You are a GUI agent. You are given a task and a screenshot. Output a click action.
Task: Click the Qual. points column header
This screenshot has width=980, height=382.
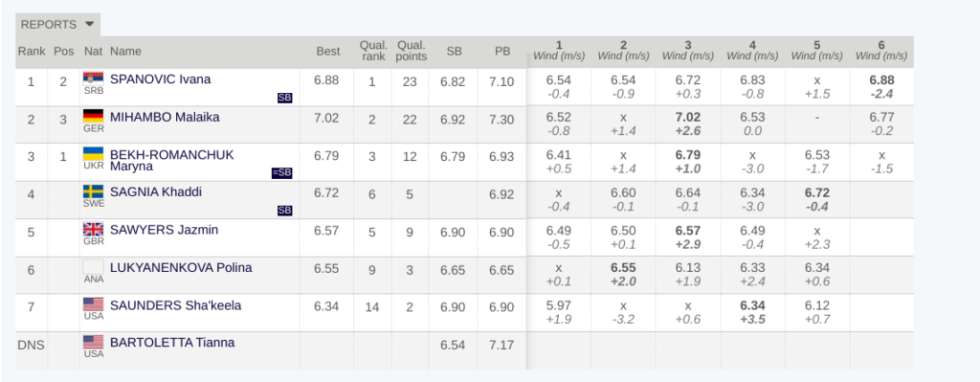tap(412, 52)
